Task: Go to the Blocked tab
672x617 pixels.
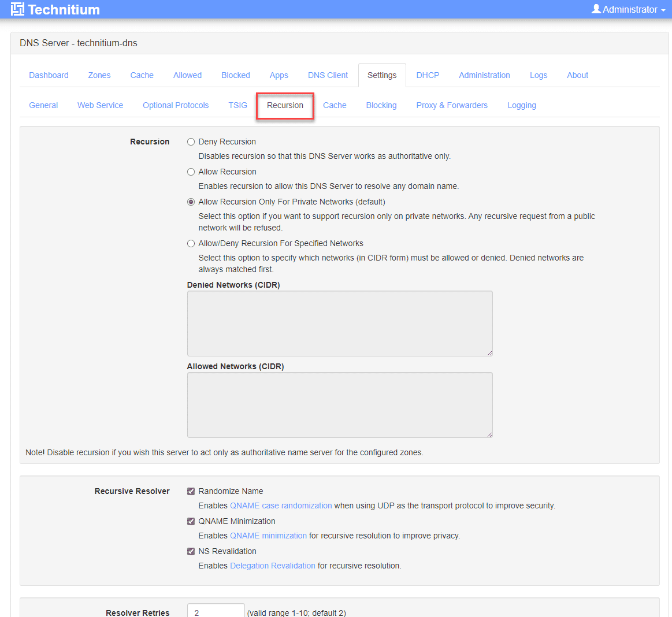Action: point(236,76)
